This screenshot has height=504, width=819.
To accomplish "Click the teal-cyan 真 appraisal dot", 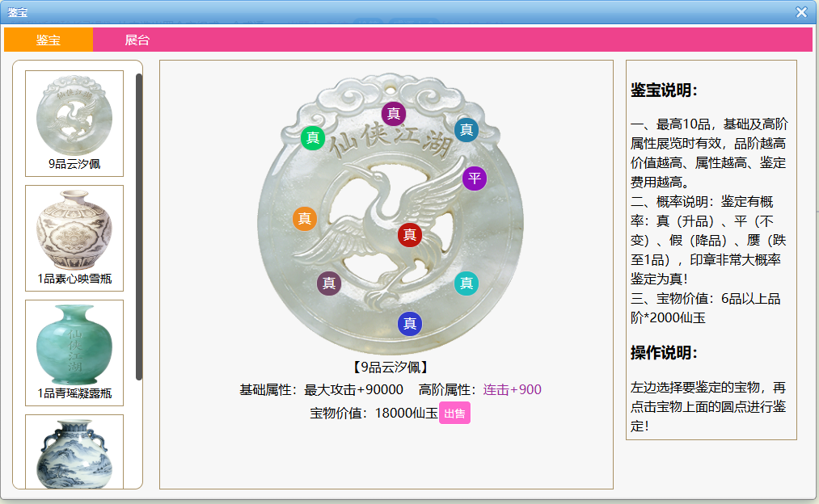I will point(466,283).
